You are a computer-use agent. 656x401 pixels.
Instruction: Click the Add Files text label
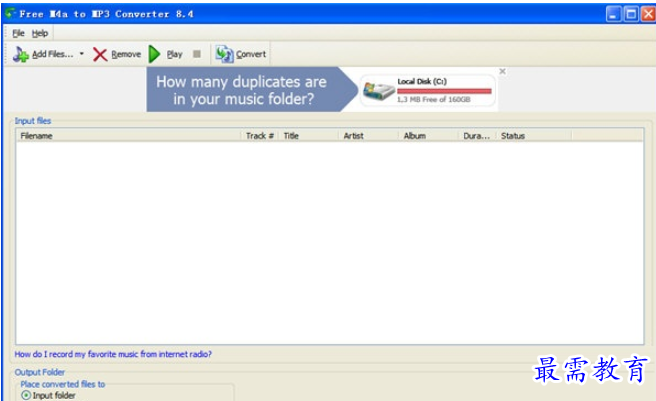(53, 54)
